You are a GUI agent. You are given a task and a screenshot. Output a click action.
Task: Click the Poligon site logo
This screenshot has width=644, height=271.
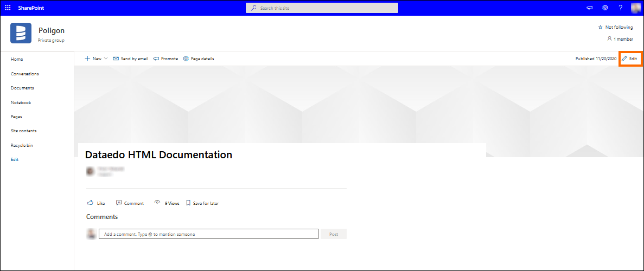coord(21,33)
